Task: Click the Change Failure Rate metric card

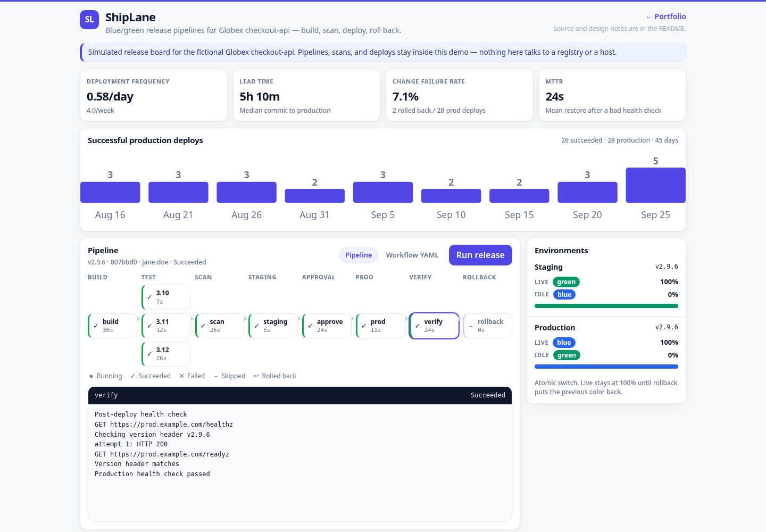Action: coord(460,95)
